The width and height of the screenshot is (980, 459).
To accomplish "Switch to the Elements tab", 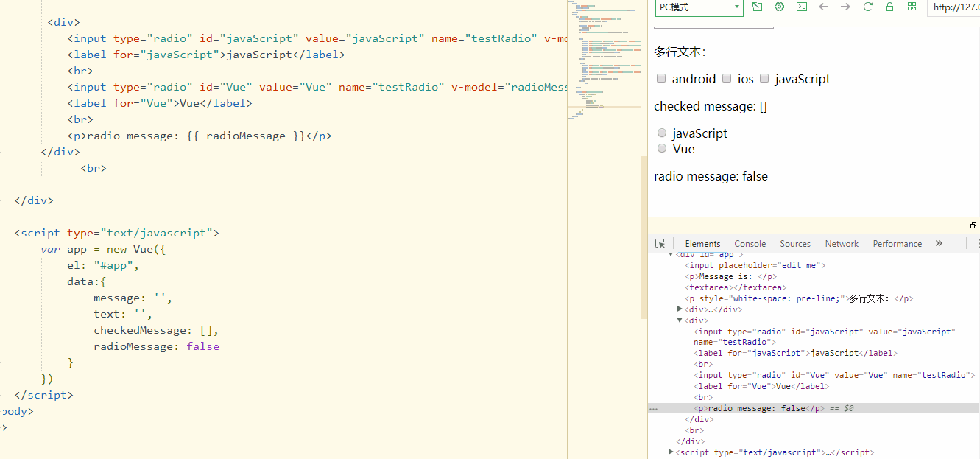I will (x=702, y=244).
